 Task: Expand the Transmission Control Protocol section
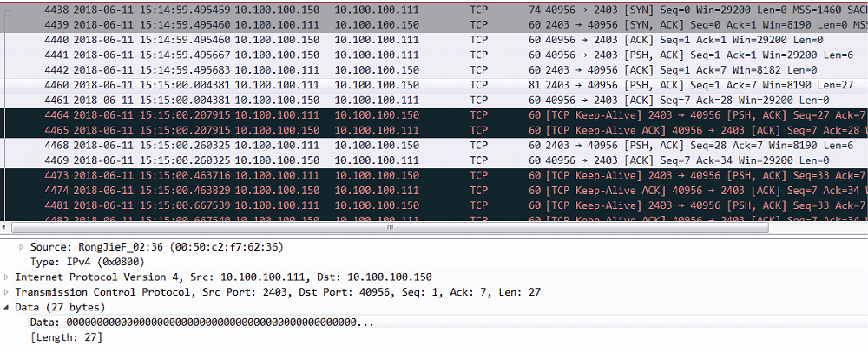(9, 292)
